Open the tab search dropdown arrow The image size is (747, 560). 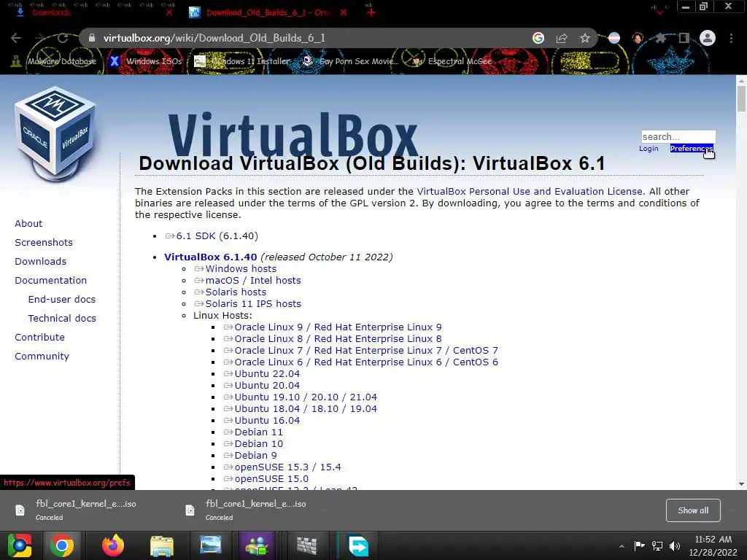point(659,12)
